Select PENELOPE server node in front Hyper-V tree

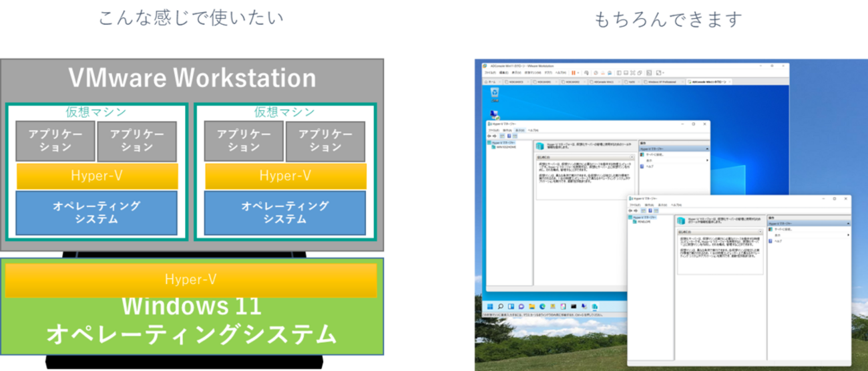pyautogui.click(x=642, y=222)
